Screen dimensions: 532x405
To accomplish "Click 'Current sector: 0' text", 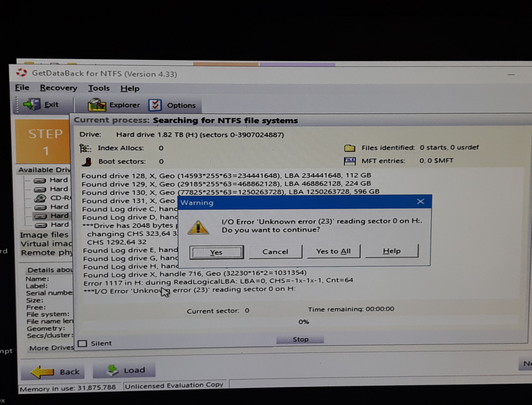I will [218, 311].
